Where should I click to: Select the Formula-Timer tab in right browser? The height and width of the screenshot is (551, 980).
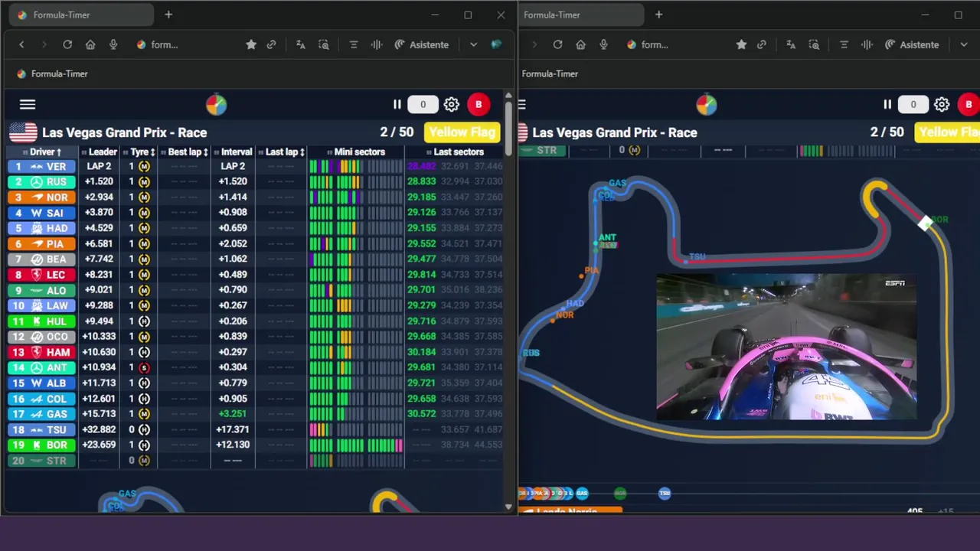click(582, 15)
